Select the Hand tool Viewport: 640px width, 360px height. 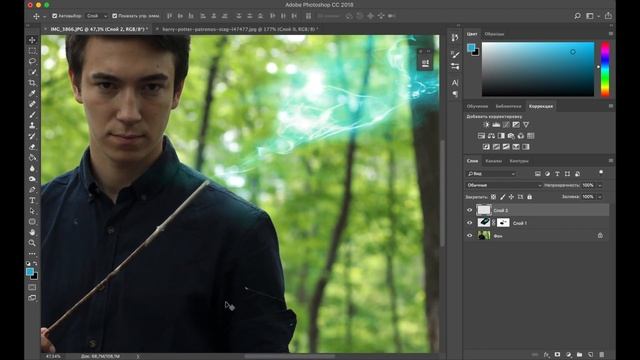pyautogui.click(x=32, y=232)
